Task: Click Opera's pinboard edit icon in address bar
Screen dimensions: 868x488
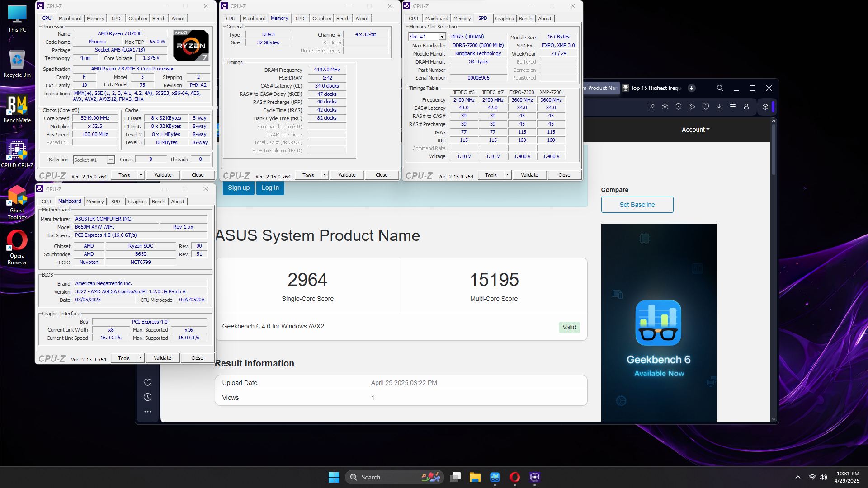Action: tap(651, 107)
